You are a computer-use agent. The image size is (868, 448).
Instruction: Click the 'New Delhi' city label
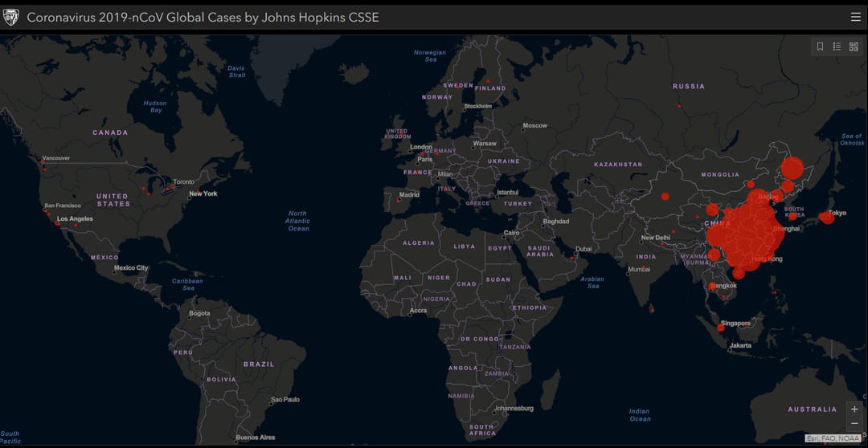pos(656,238)
